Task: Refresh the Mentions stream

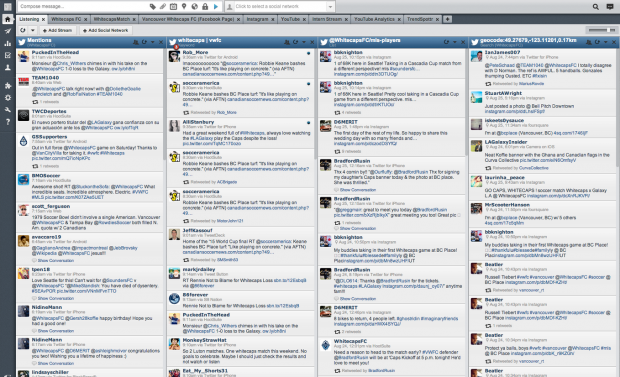Action: click(x=144, y=42)
